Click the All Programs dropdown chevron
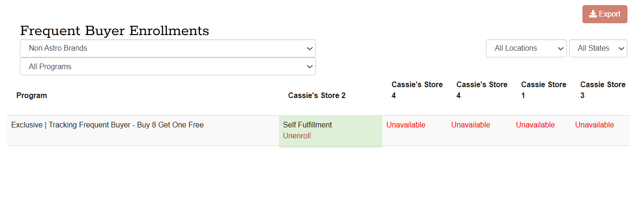Image resolution: width=644 pixels, height=199 pixels. point(310,67)
